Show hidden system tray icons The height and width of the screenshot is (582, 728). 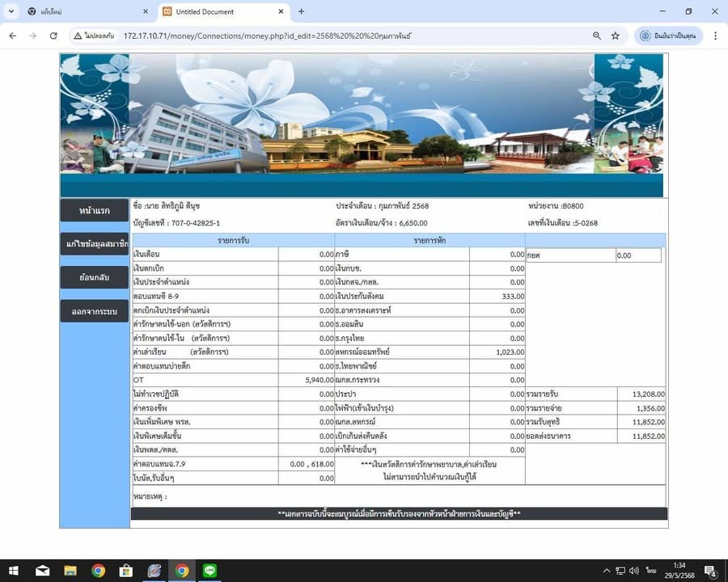coord(607,571)
